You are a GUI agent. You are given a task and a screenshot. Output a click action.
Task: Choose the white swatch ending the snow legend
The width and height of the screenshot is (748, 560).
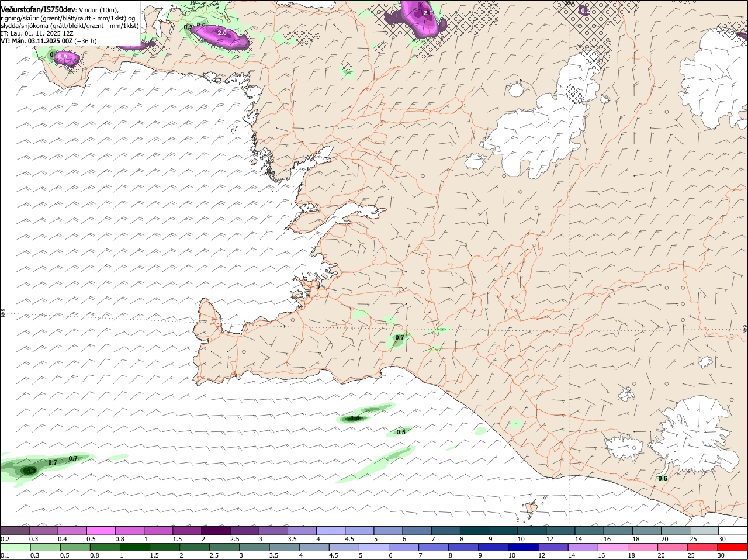point(733,531)
